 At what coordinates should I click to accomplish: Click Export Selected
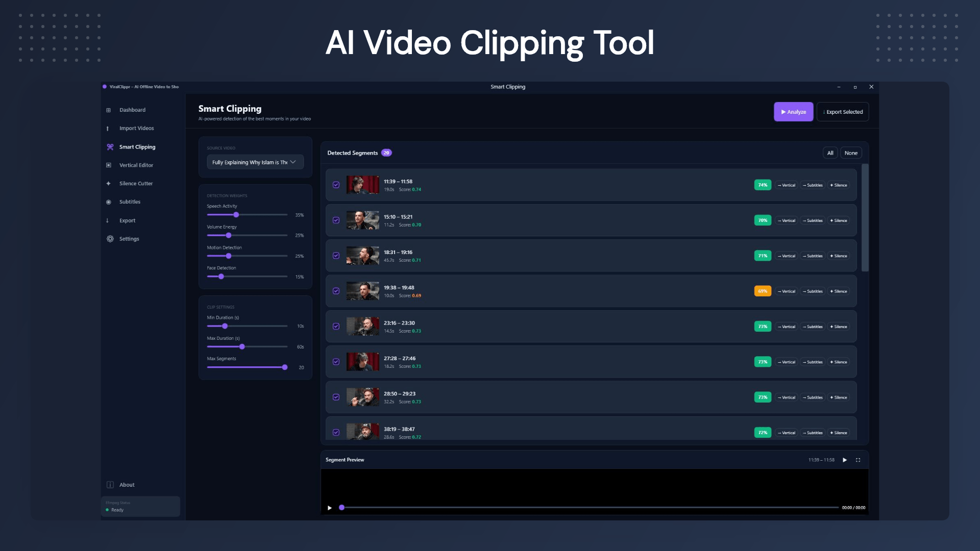(843, 112)
